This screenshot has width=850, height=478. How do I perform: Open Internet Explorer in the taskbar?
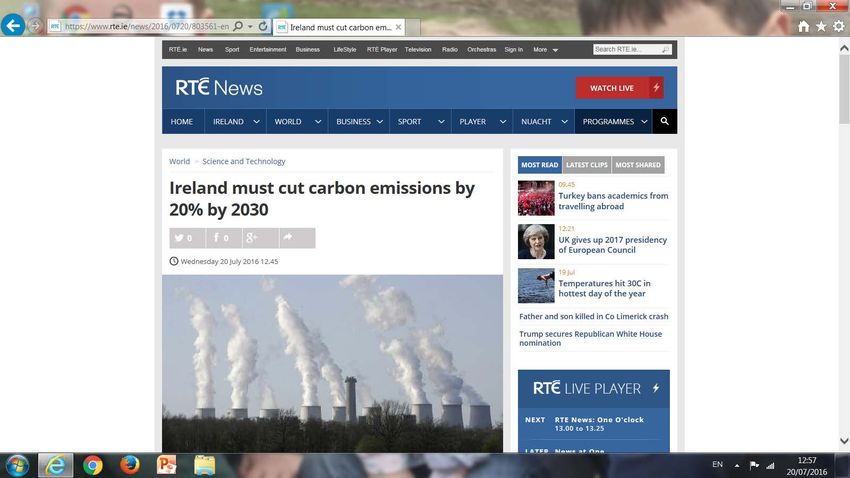55,466
